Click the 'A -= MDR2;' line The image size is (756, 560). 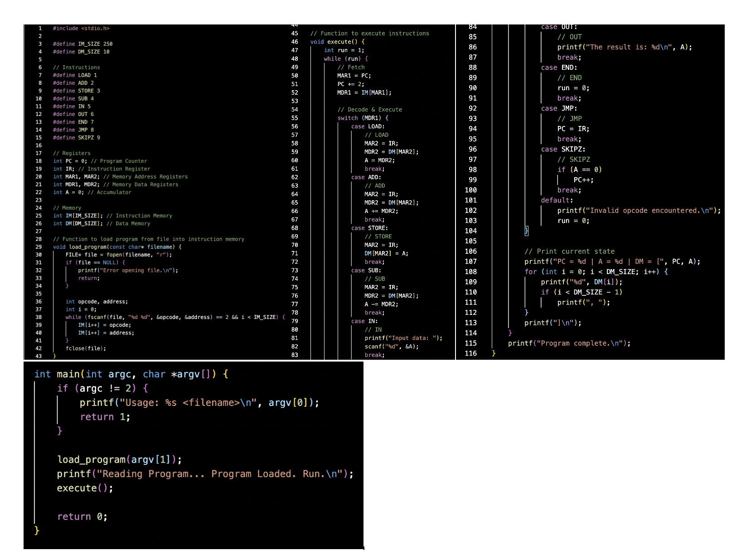pos(382,304)
